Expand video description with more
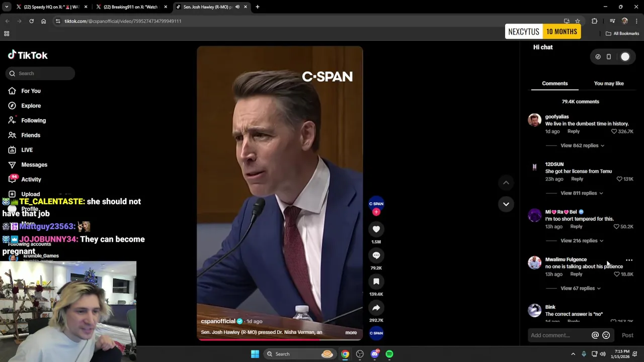Viewport: 644px width, 362px height. pos(351,332)
